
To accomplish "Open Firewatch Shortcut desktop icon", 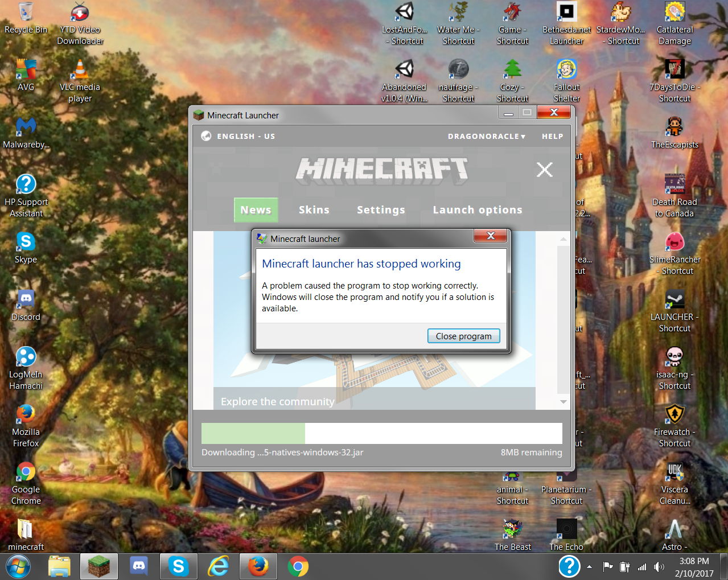I will click(x=674, y=426).
